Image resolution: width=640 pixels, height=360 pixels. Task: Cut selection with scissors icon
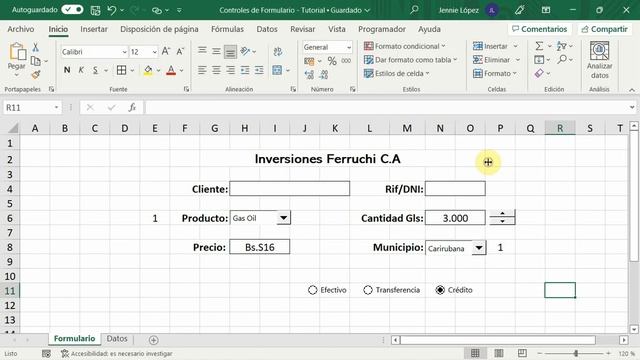point(36,47)
